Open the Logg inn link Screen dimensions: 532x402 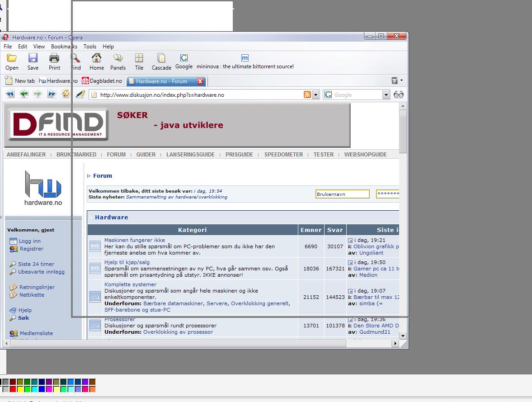tap(29, 241)
